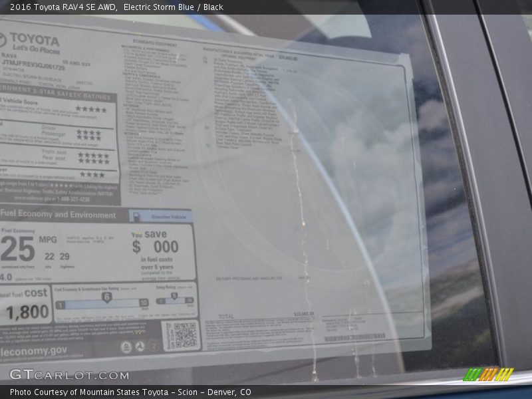Click the large combined 25 MPG figure
532x399 pixels.
[x=18, y=249]
